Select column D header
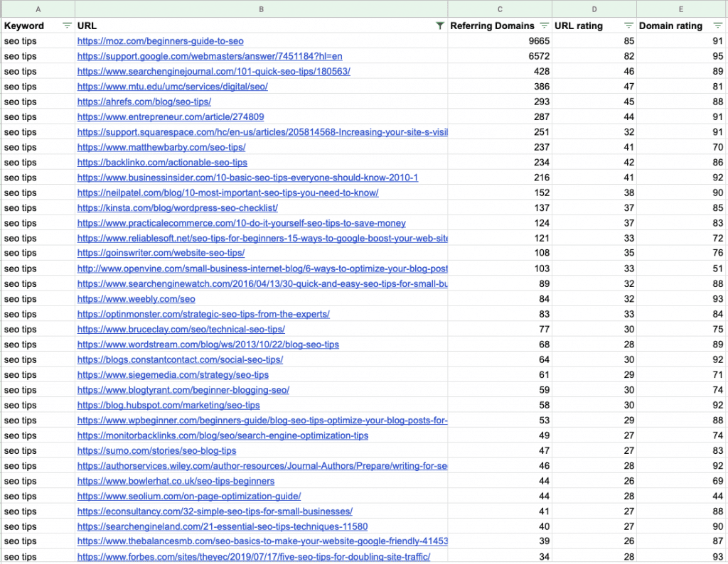The height and width of the screenshot is (564, 728). coord(594,9)
